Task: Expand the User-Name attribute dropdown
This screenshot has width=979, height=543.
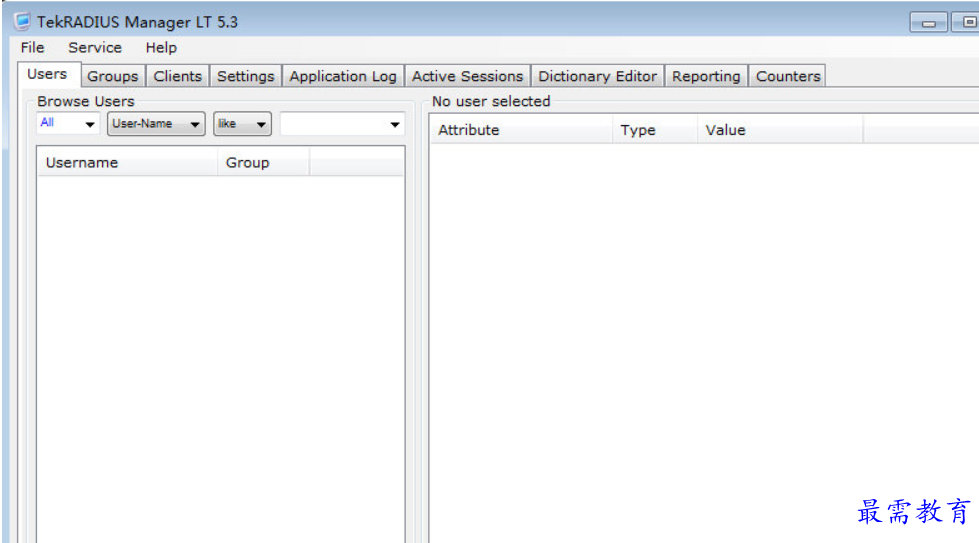Action: point(156,124)
